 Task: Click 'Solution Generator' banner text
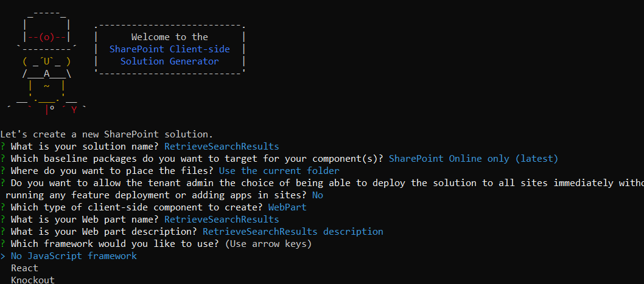170,61
